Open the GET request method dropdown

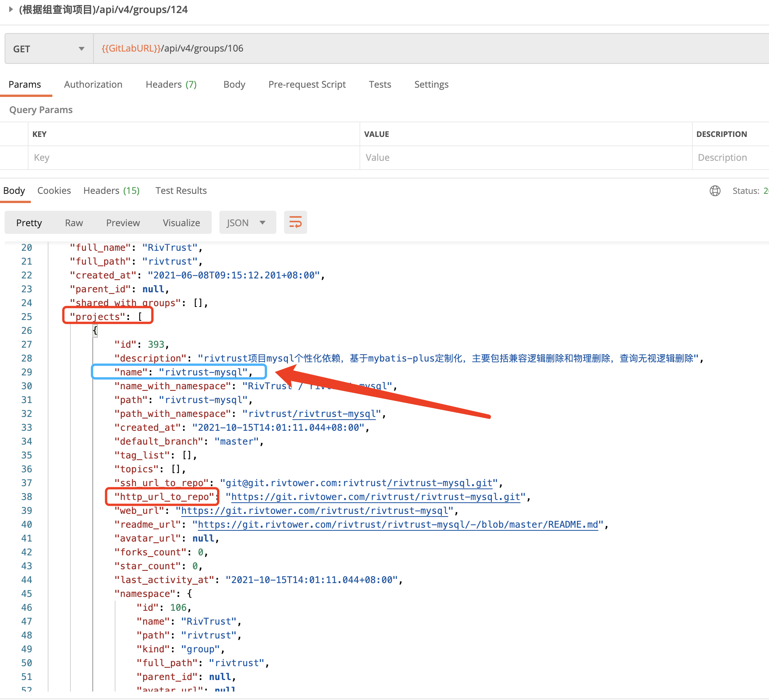pos(48,48)
